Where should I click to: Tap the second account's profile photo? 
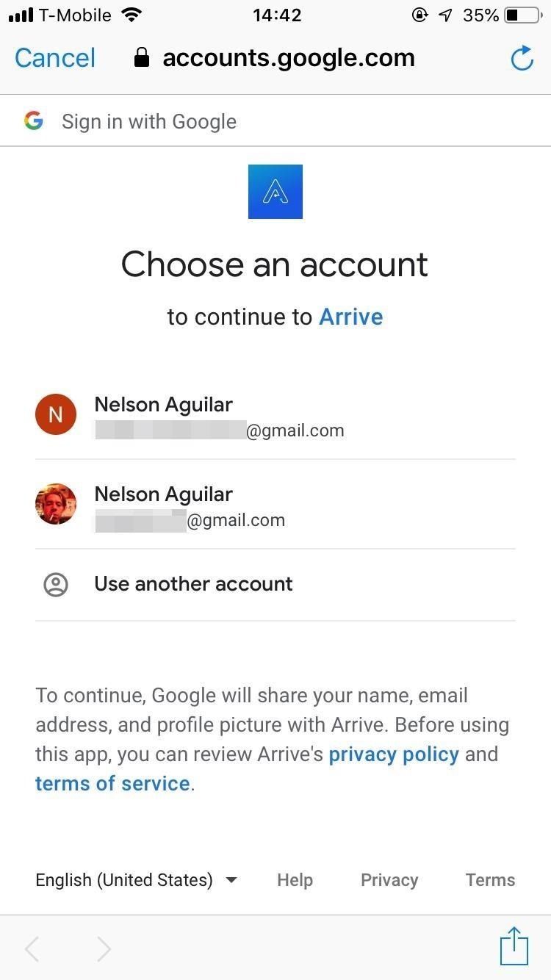[x=56, y=504]
